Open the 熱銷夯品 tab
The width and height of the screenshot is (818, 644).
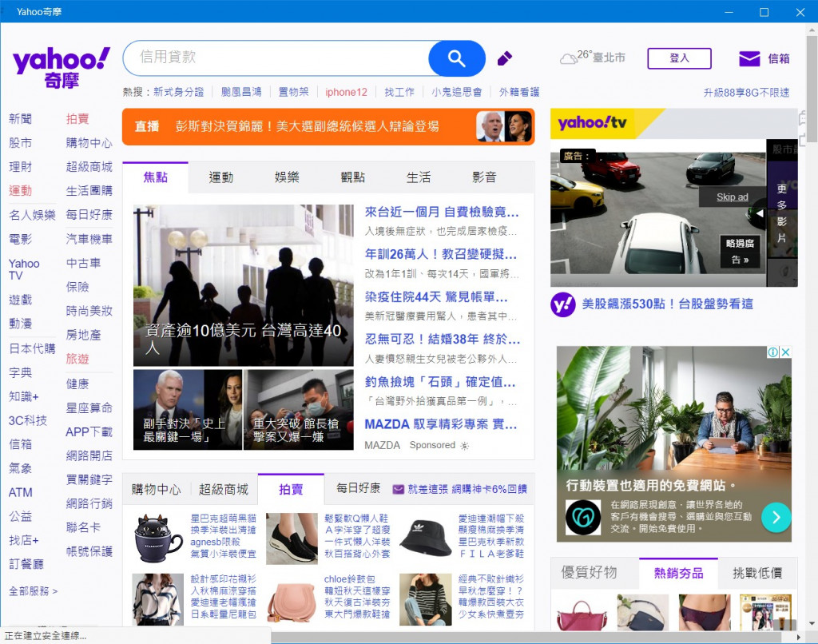(679, 573)
